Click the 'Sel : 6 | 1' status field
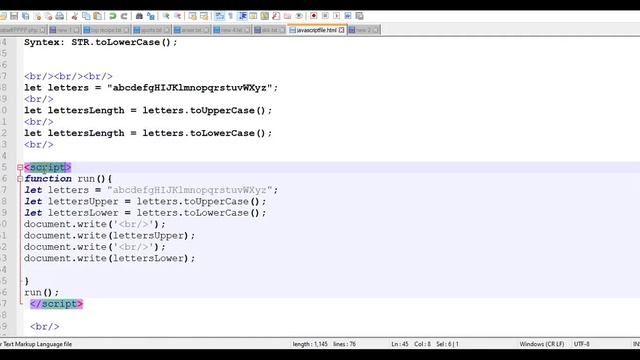Screen dimensions: 640x360 click(447, 344)
